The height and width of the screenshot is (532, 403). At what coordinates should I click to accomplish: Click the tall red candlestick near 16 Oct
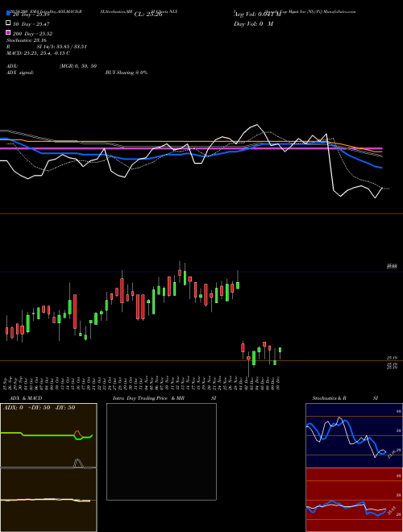pos(75,311)
